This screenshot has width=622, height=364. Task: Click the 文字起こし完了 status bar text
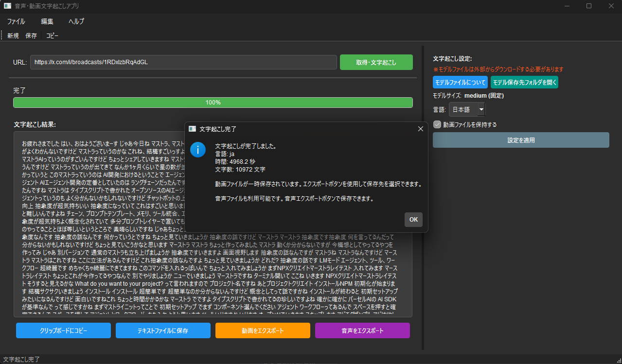pos(21,360)
